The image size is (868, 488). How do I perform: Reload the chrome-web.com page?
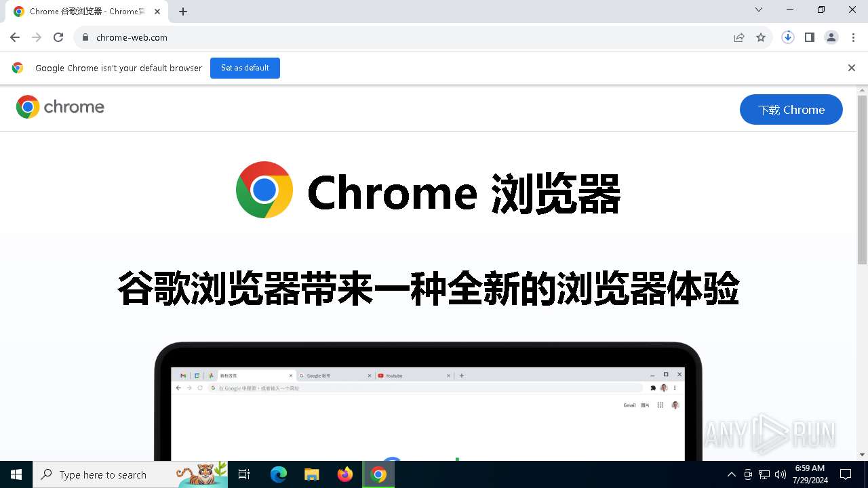pos(58,37)
